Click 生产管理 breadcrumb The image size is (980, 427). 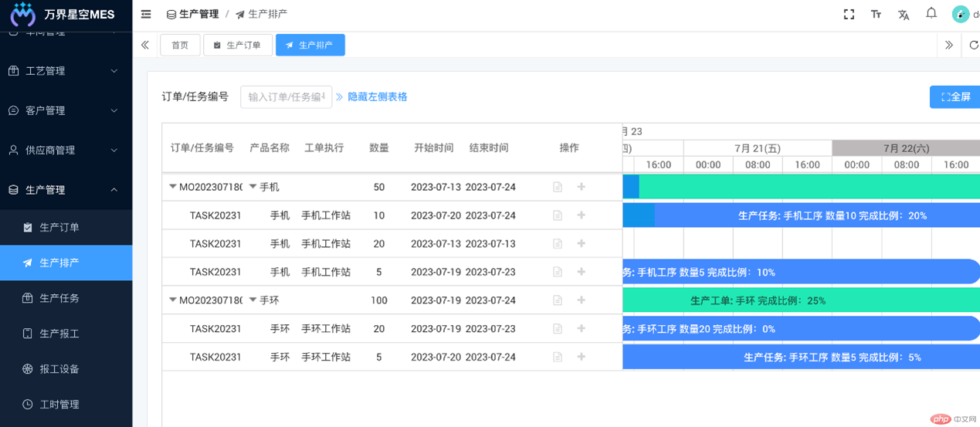192,14
